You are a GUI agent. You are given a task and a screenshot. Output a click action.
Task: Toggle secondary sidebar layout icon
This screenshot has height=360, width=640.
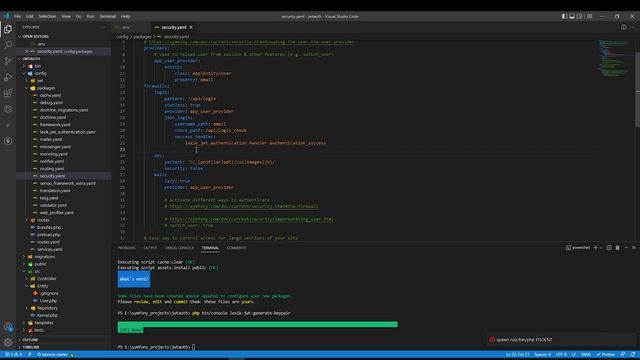(x=580, y=16)
